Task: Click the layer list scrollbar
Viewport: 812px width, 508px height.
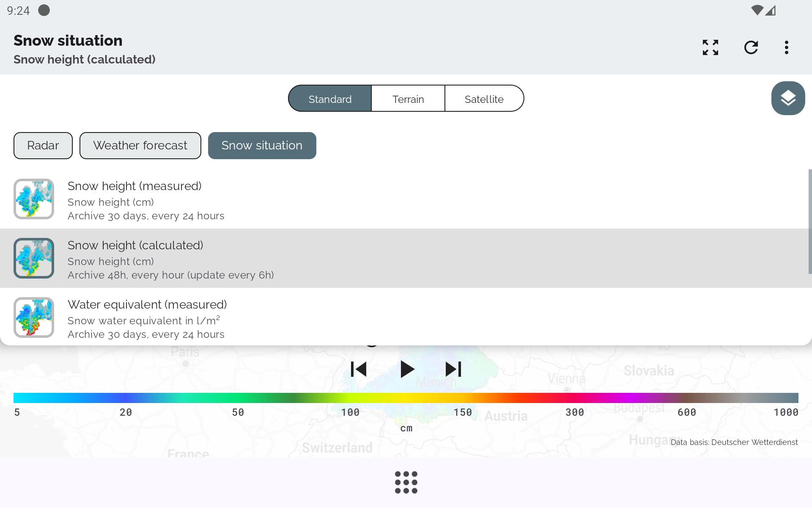Action: [810, 221]
